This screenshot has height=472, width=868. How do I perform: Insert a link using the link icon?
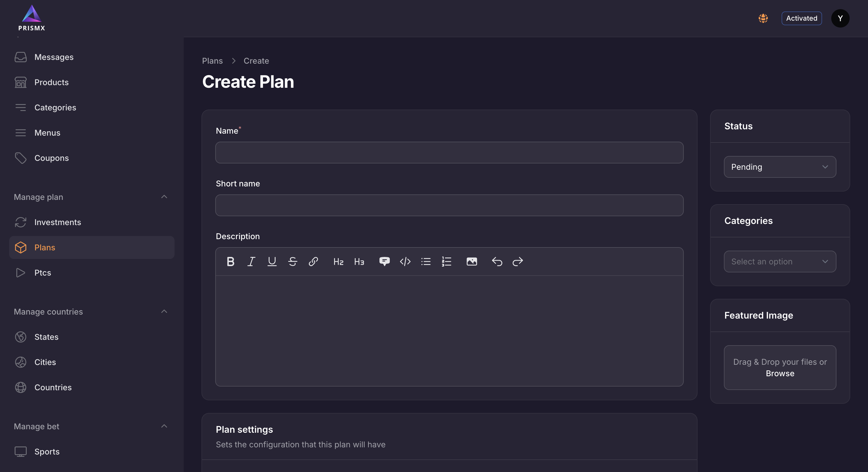(313, 262)
